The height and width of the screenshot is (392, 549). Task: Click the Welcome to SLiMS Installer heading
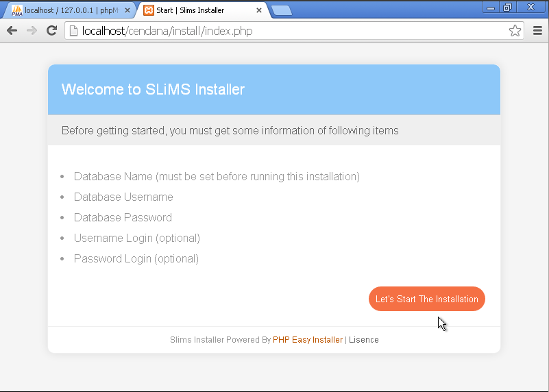click(153, 89)
